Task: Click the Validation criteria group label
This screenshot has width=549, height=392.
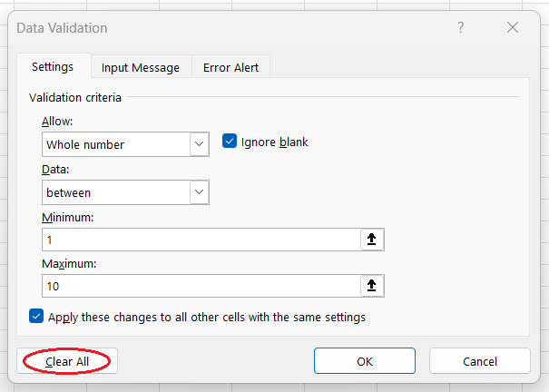Action: pos(75,97)
